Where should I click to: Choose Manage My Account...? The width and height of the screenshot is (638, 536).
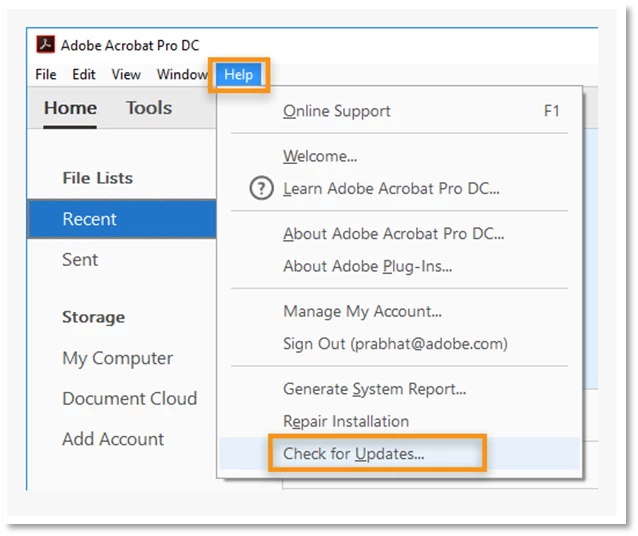[x=400, y=311]
